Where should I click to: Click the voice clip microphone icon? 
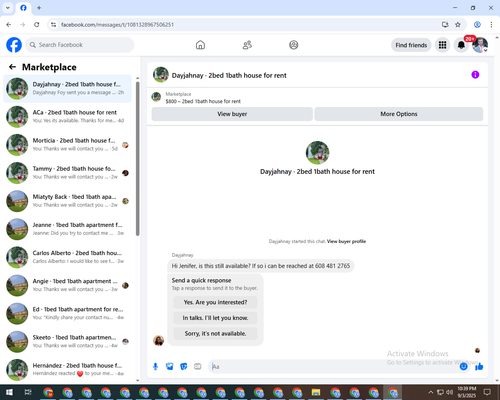[x=155, y=367]
